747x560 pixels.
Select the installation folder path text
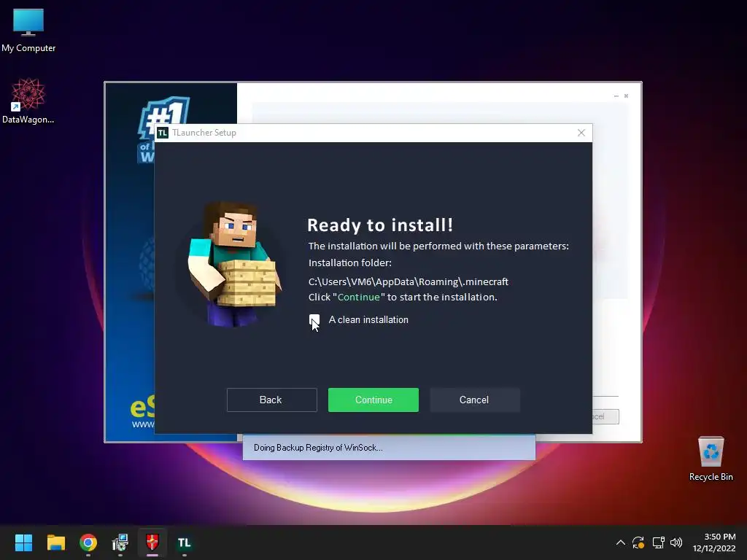pos(409,281)
